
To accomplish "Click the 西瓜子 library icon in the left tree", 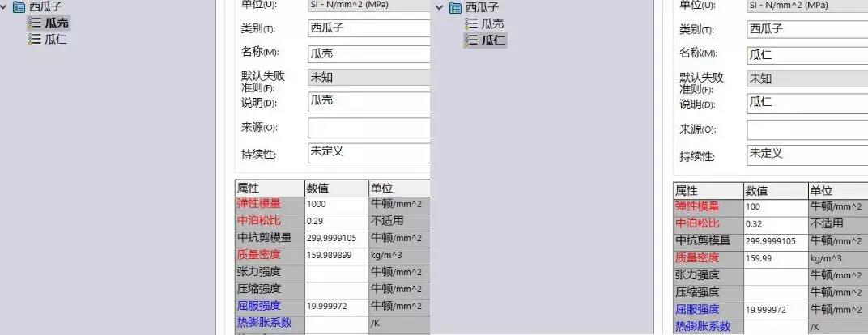I will tap(19, 6).
